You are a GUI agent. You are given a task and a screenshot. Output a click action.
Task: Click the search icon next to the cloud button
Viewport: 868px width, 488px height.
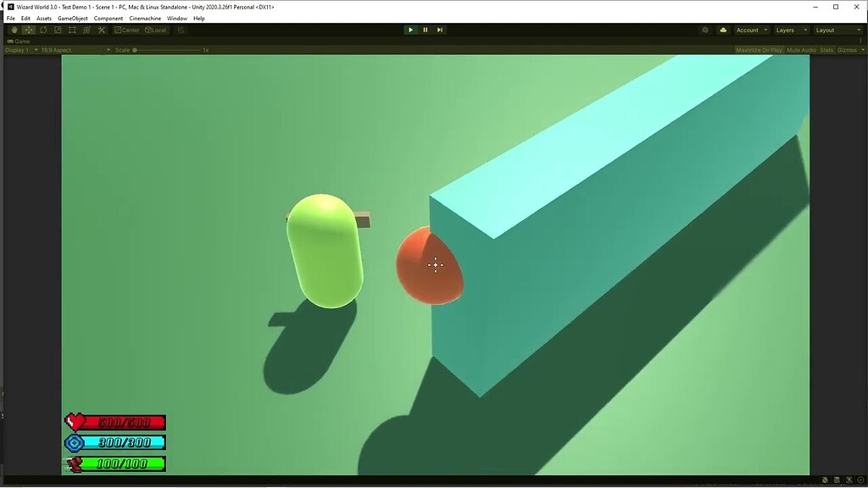pyautogui.click(x=705, y=30)
